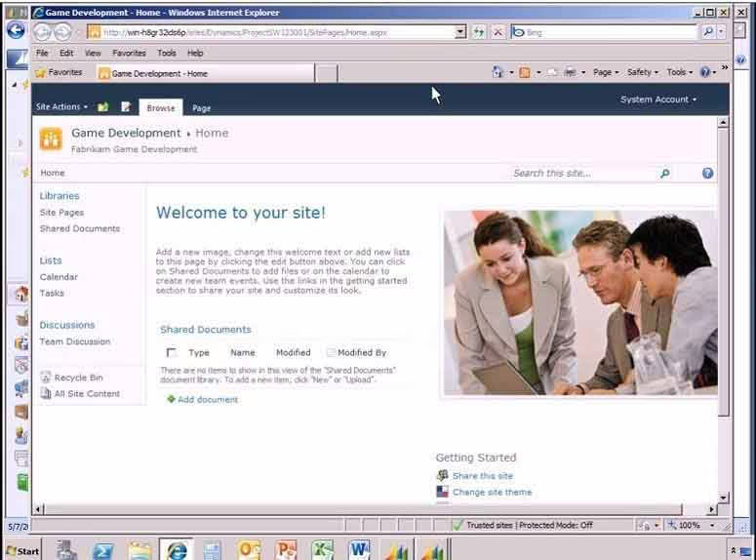Open the search provider dropdown arrow
Image resolution: width=756 pixels, height=560 pixels.
coord(721,32)
